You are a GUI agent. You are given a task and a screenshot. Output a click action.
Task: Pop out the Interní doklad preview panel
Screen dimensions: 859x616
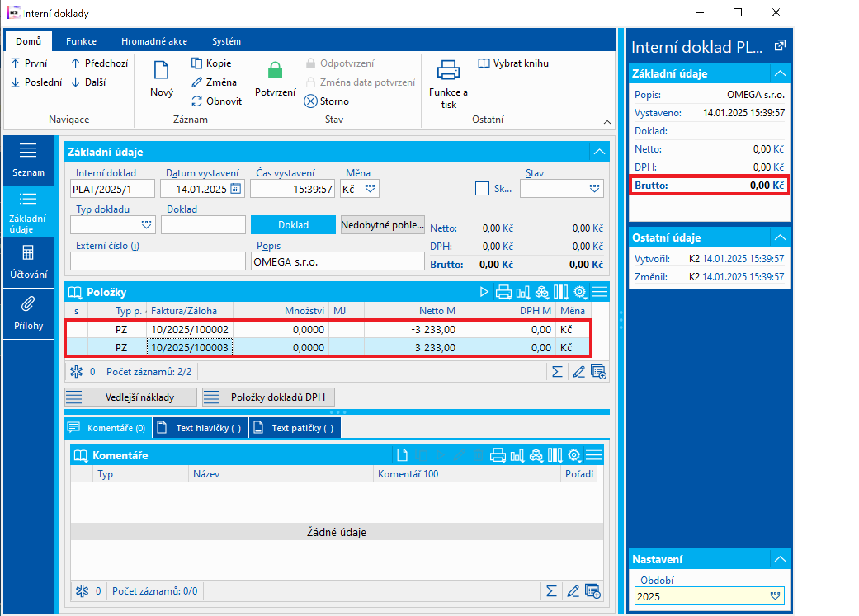tap(780, 45)
